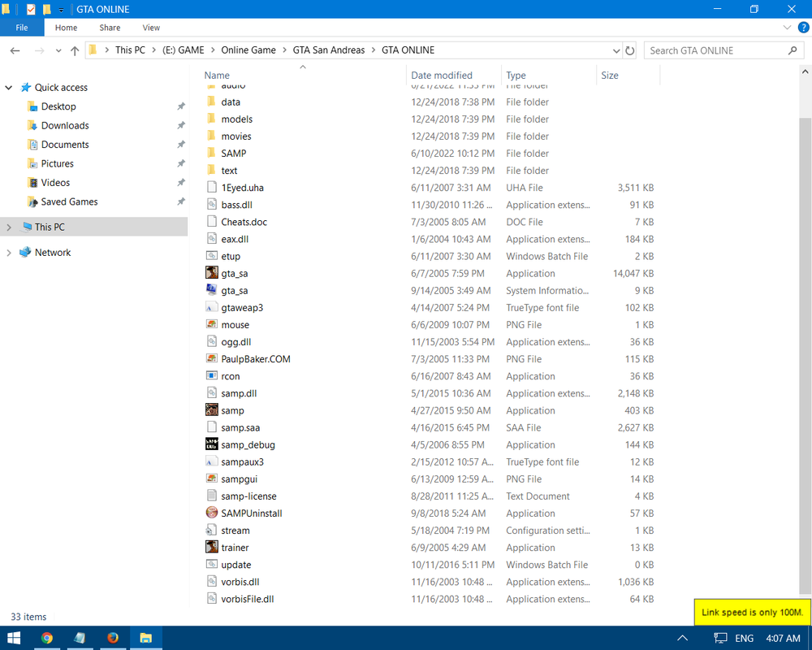Sort files by Name column header
This screenshot has height=650, width=812.
click(x=302, y=76)
